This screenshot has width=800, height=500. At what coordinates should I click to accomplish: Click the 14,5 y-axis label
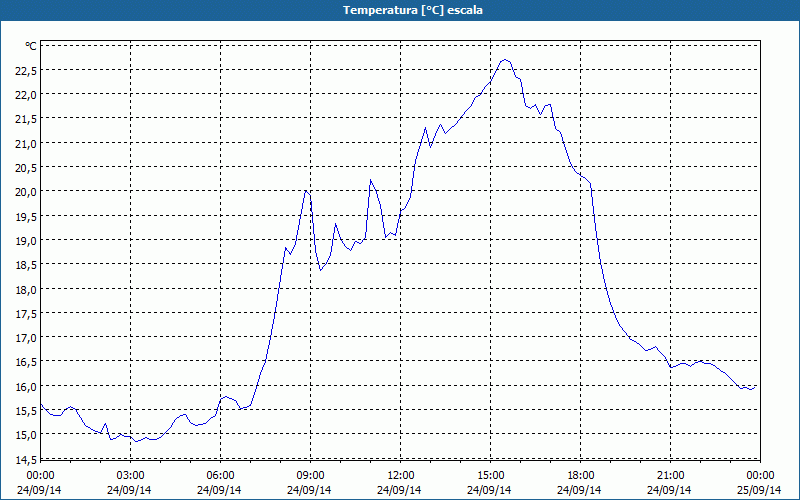click(26, 460)
